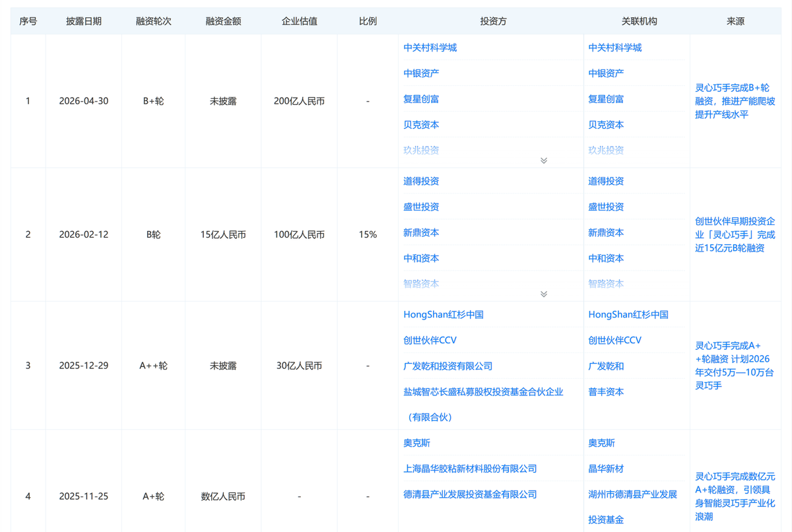Open 奥克斯 in 投资方 column
This screenshot has height=532, width=792.
click(x=416, y=443)
